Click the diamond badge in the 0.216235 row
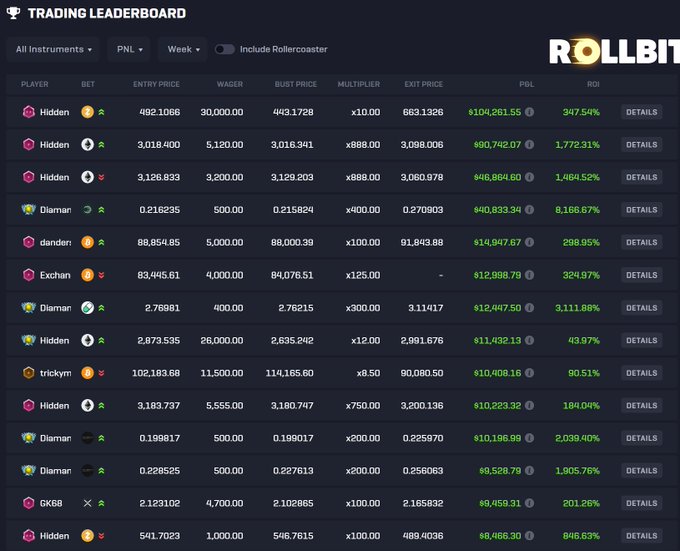 tap(29, 210)
